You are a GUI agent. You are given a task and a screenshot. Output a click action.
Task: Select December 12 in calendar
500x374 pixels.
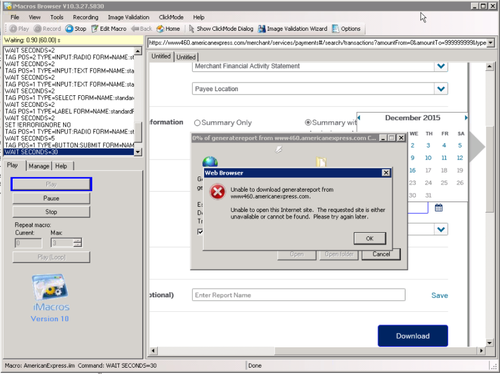coord(460,158)
